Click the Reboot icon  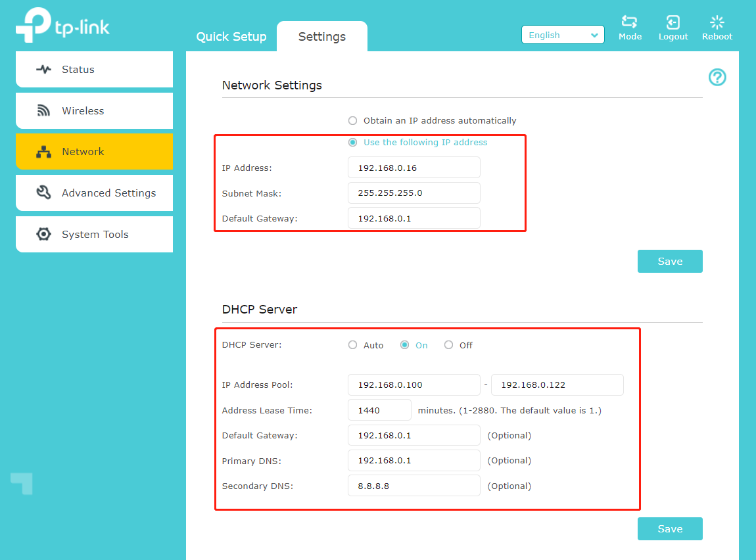(717, 22)
